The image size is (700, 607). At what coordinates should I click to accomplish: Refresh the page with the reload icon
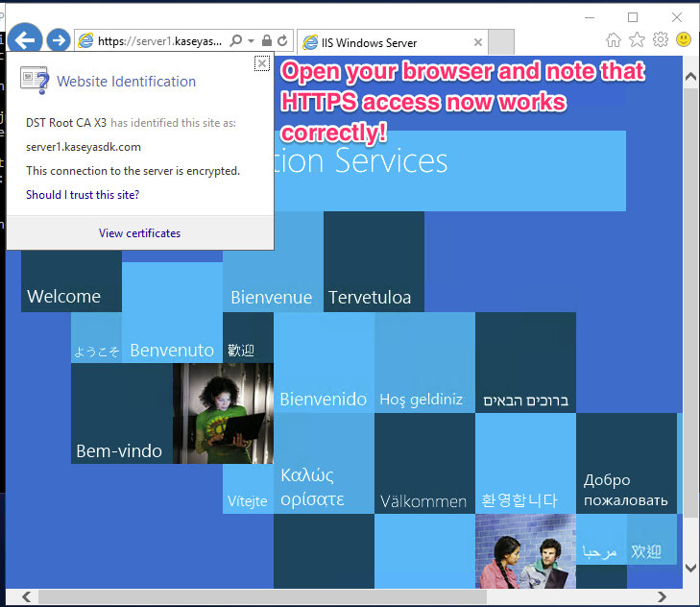point(282,40)
